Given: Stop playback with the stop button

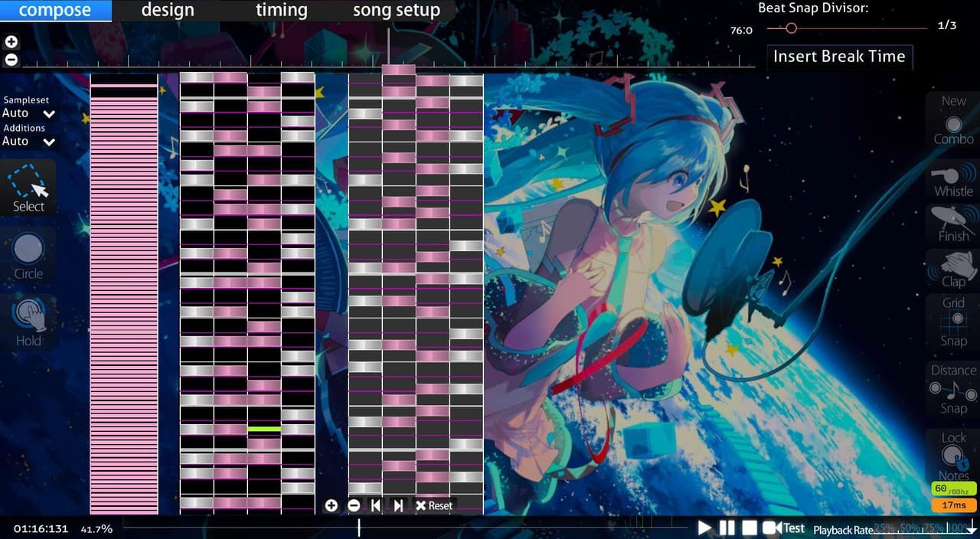Looking at the screenshot, I should 750,528.
